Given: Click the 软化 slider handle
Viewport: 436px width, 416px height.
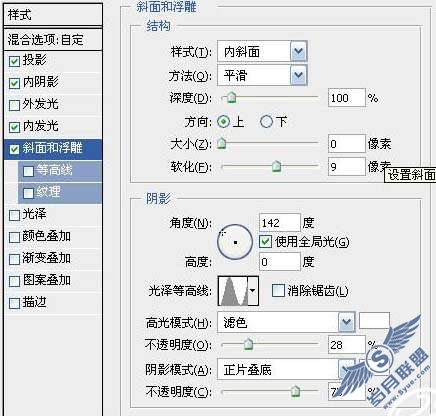Looking at the screenshot, I should tap(276, 166).
